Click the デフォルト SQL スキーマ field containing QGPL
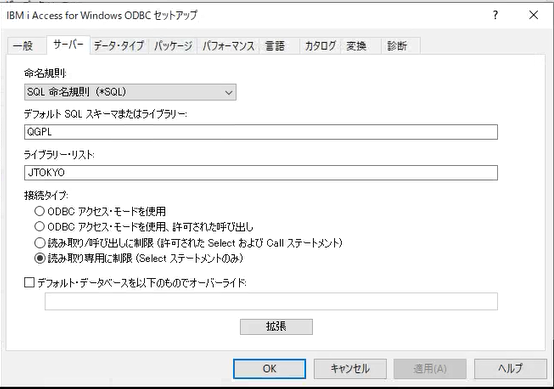The height and width of the screenshot is (389, 554). (x=261, y=132)
